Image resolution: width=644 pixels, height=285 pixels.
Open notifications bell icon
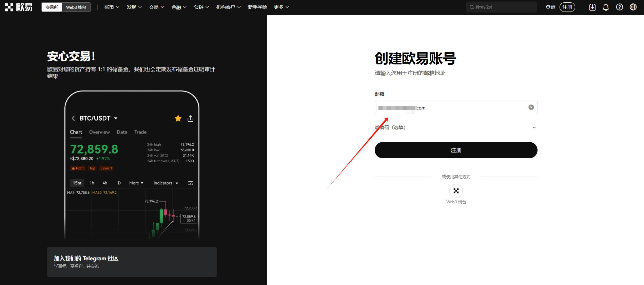tap(606, 7)
